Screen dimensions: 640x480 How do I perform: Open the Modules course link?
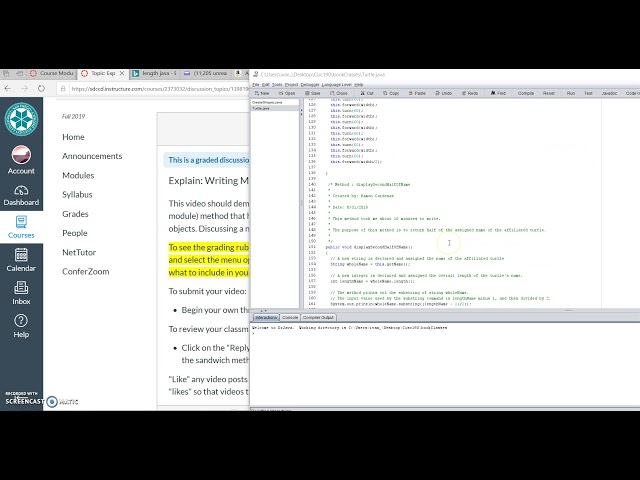point(78,175)
